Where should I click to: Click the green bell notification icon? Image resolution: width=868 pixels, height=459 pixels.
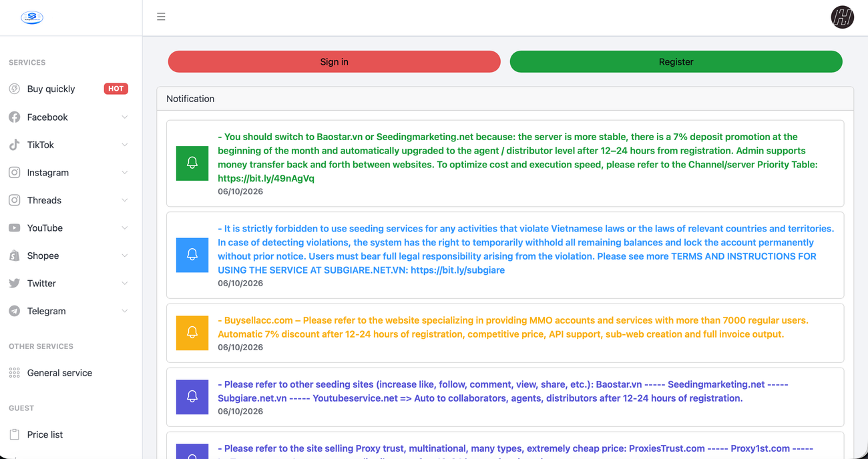pyautogui.click(x=192, y=163)
